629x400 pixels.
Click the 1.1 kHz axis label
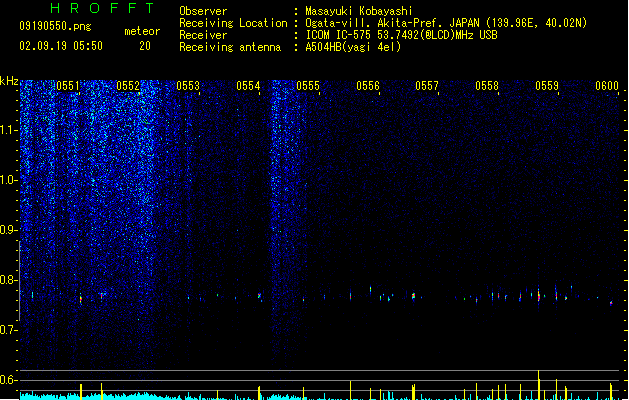8,130
